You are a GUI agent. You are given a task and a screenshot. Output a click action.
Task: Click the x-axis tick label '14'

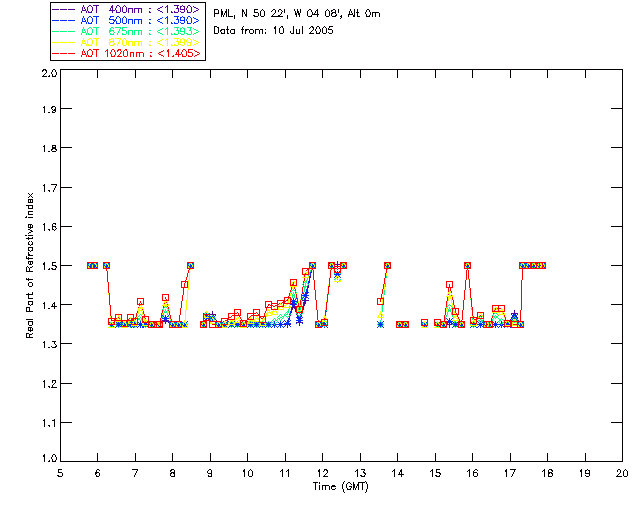[x=398, y=473]
